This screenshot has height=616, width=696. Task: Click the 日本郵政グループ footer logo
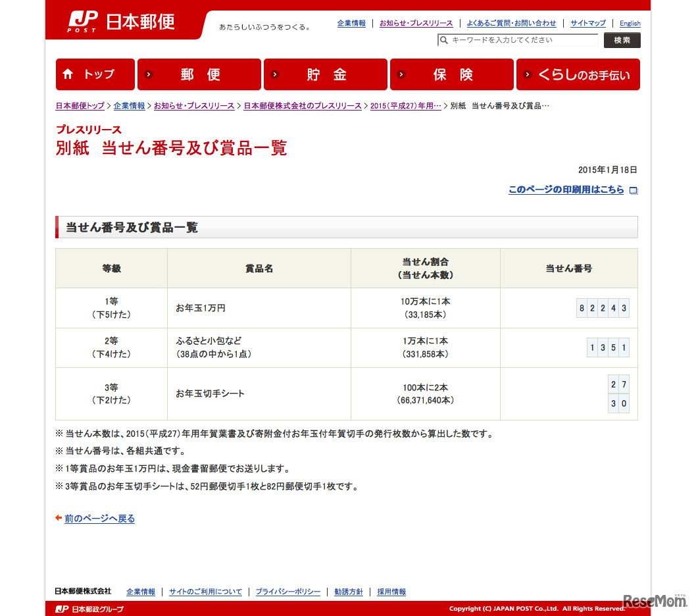[89, 609]
